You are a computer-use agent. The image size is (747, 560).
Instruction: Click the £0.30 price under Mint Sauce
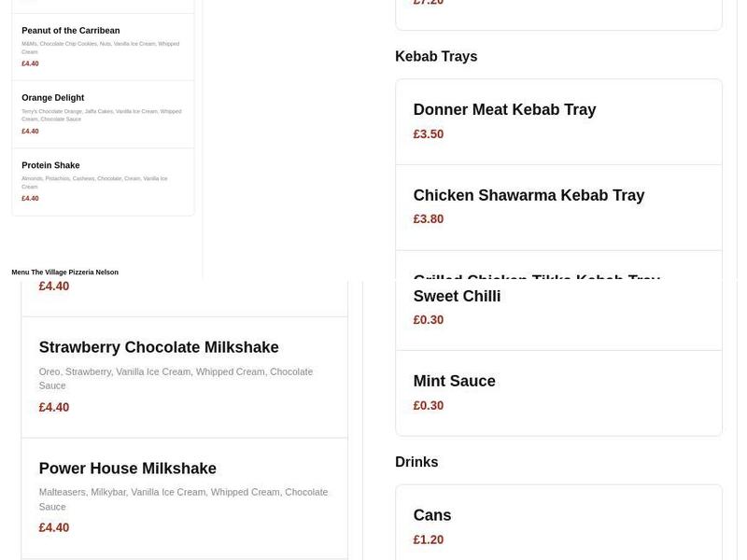(x=429, y=406)
